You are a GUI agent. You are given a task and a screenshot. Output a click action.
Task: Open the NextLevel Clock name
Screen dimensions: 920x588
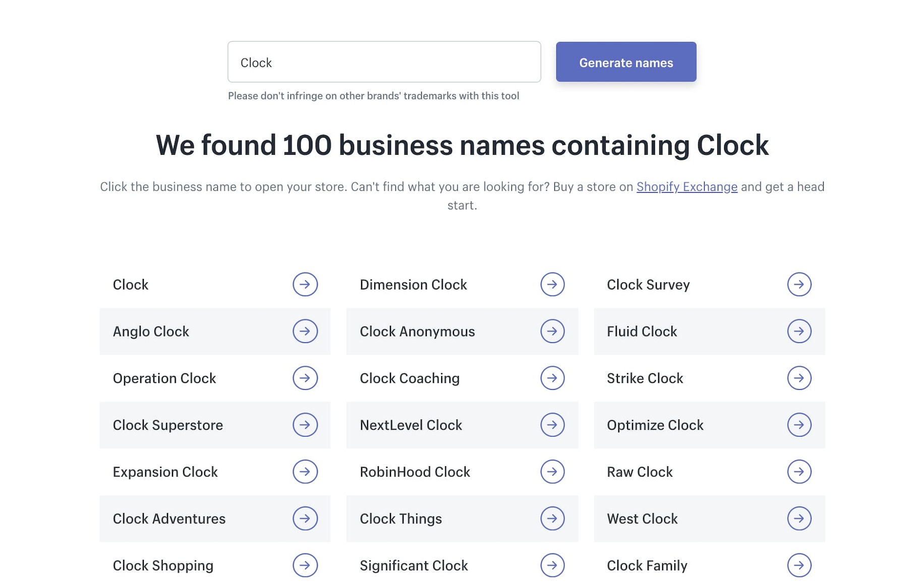tap(411, 425)
